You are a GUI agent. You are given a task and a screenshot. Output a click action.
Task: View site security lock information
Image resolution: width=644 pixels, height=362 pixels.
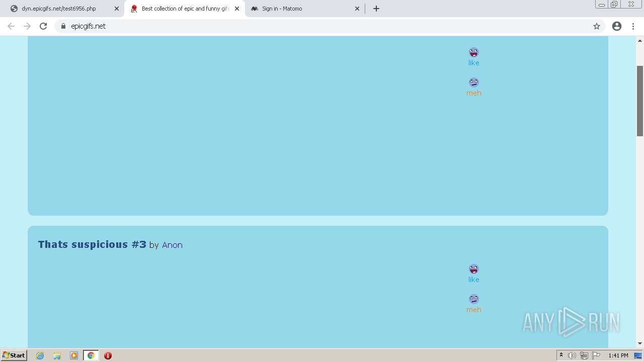pyautogui.click(x=63, y=26)
